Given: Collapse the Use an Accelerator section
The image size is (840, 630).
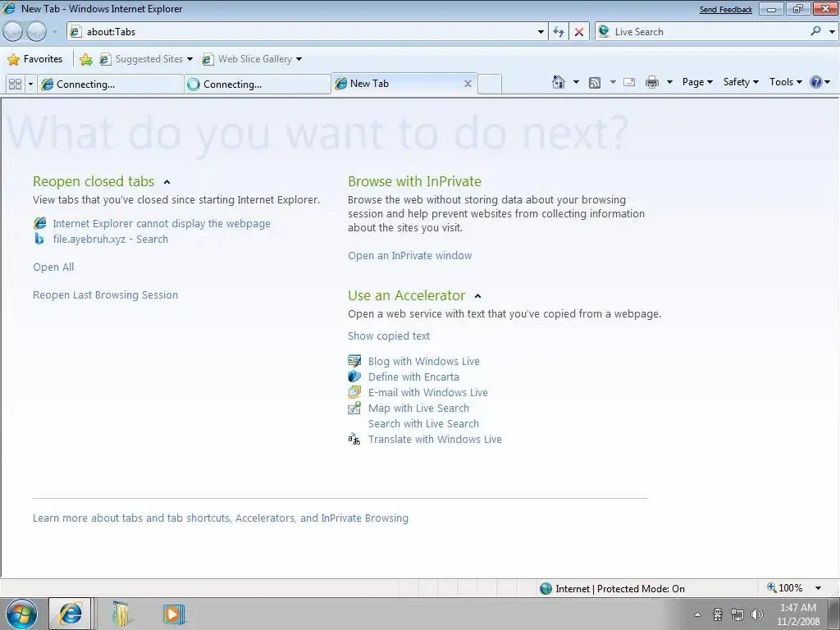Looking at the screenshot, I should pos(478,295).
